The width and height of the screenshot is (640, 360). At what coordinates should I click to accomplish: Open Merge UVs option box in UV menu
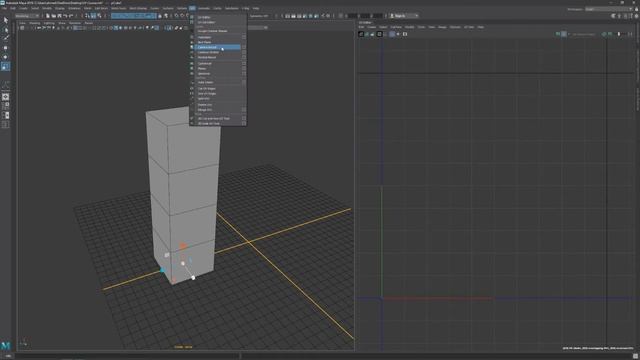(x=244, y=110)
